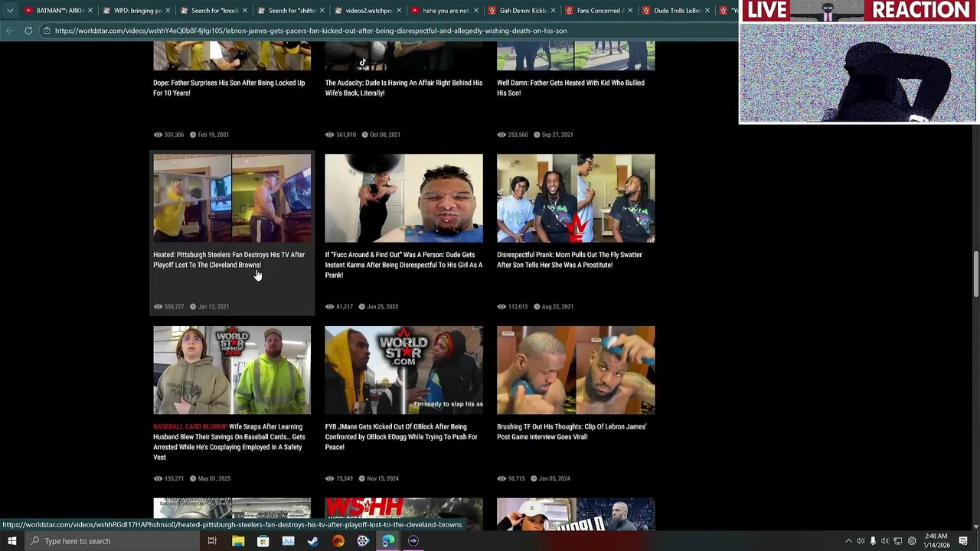The height and width of the screenshot is (551, 980).
Task: Go back with the browser back arrow
Action: tap(10, 31)
